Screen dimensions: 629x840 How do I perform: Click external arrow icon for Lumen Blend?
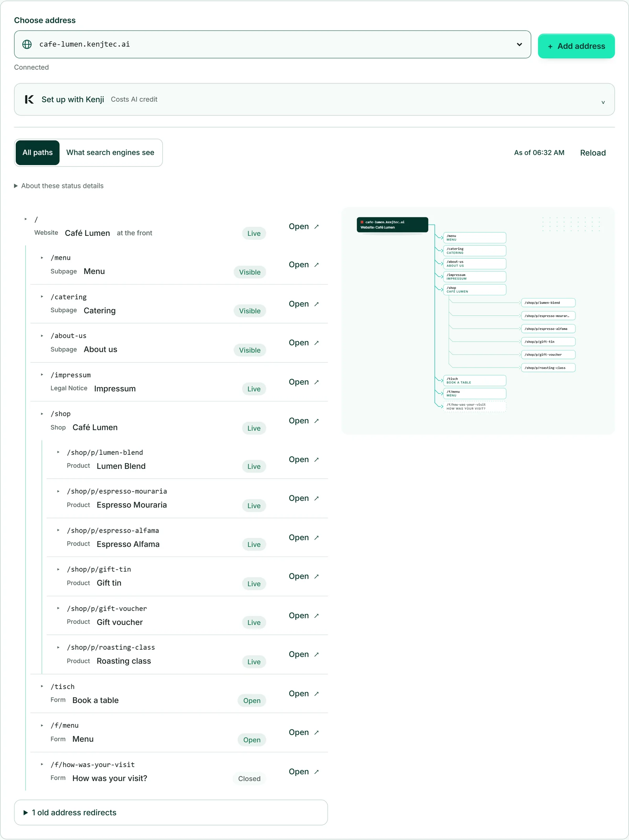316,460
